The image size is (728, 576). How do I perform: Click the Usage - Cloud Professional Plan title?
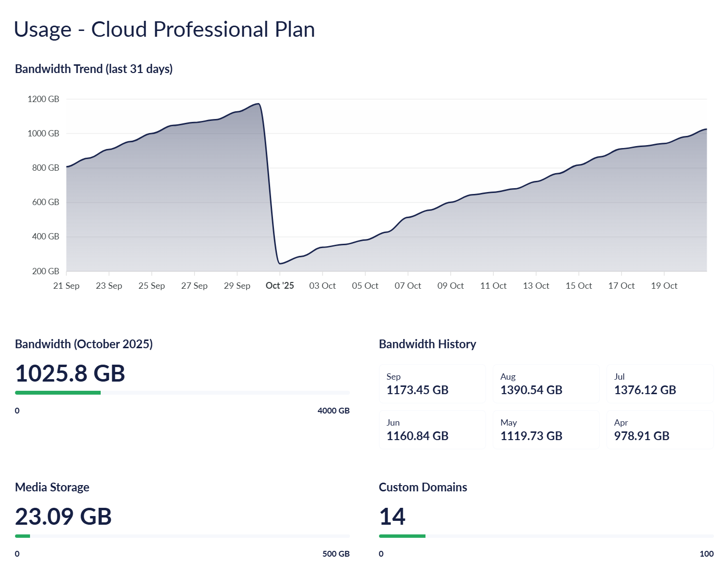coord(165,30)
